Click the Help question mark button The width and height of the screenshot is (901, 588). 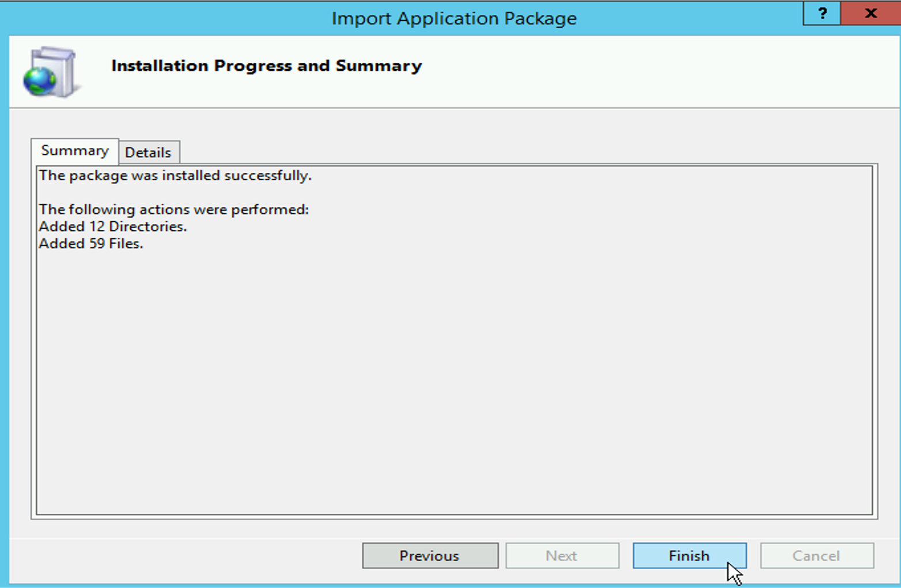(822, 13)
